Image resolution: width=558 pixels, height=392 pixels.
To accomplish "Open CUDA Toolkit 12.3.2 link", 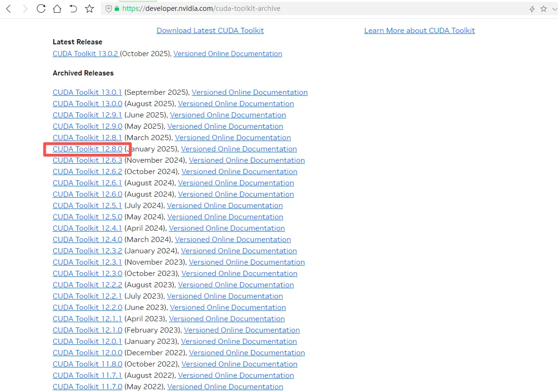I will [x=87, y=251].
